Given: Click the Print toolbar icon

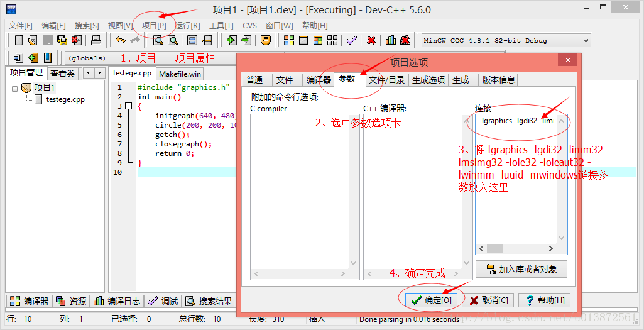Looking at the screenshot, I should [96, 40].
